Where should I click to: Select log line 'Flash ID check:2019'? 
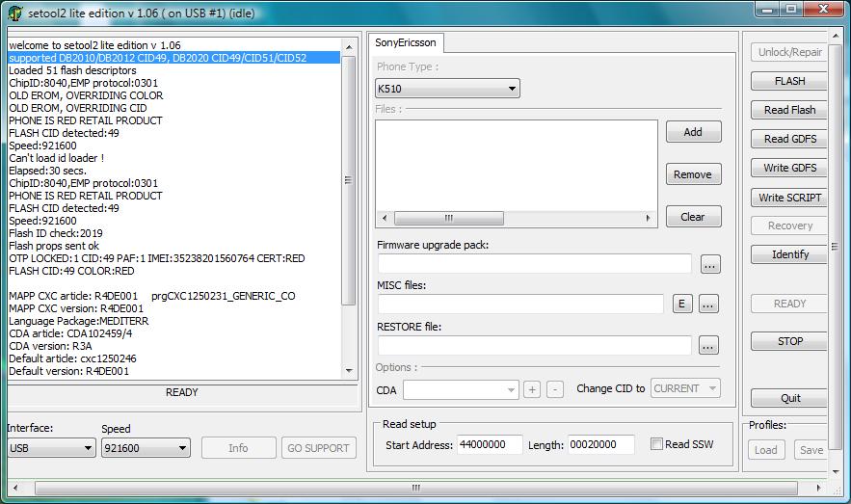pos(56,233)
